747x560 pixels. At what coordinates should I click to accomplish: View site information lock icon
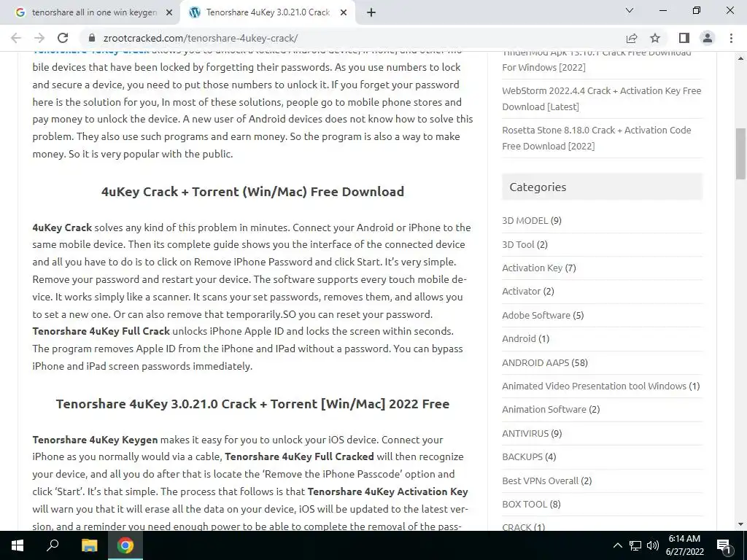coord(93,38)
